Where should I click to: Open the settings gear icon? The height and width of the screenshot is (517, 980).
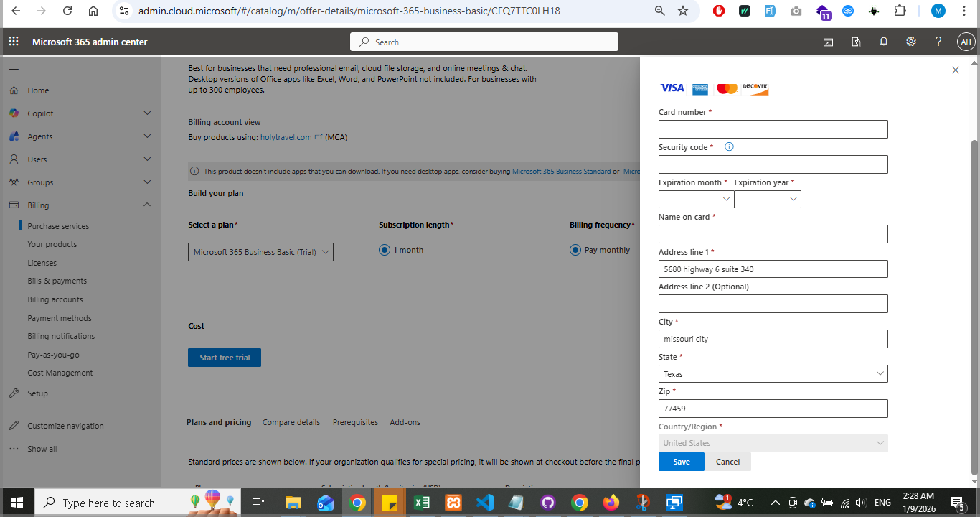(911, 42)
